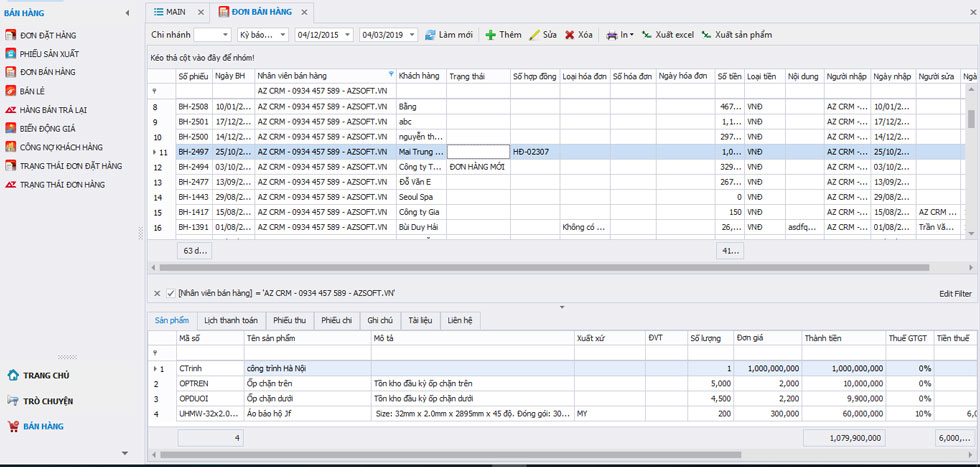Click the Làm mới refresh icon
980x467 pixels.
pyautogui.click(x=430, y=35)
